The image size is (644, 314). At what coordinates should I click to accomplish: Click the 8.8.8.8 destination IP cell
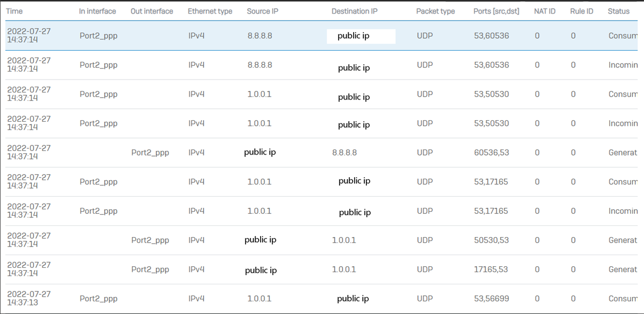tap(345, 152)
